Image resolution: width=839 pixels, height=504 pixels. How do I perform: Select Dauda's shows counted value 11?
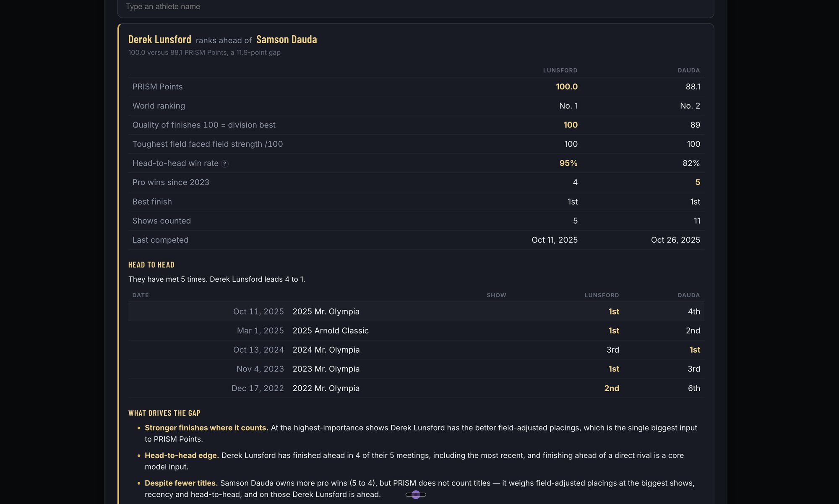point(697,221)
